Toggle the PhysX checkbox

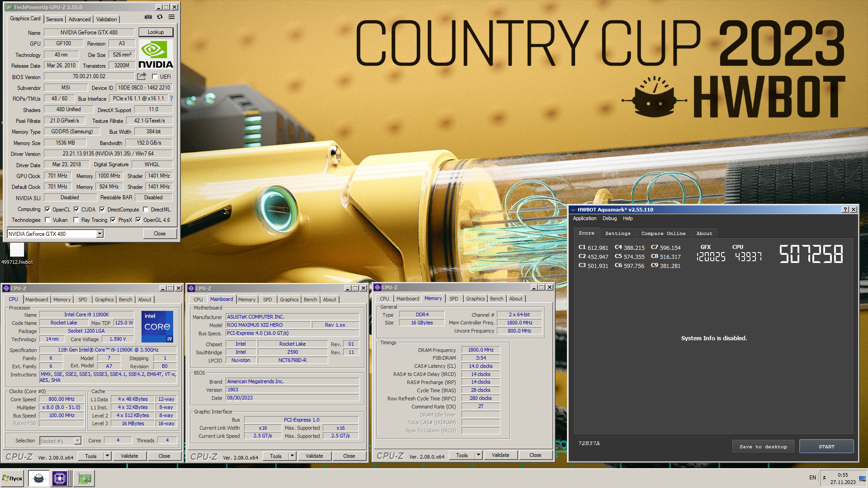[x=113, y=220]
